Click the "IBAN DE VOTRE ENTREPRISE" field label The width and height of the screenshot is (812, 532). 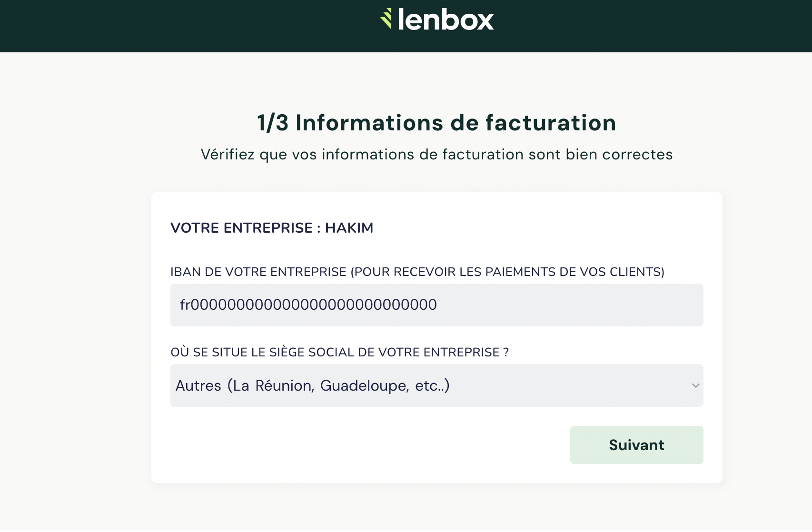(x=258, y=272)
